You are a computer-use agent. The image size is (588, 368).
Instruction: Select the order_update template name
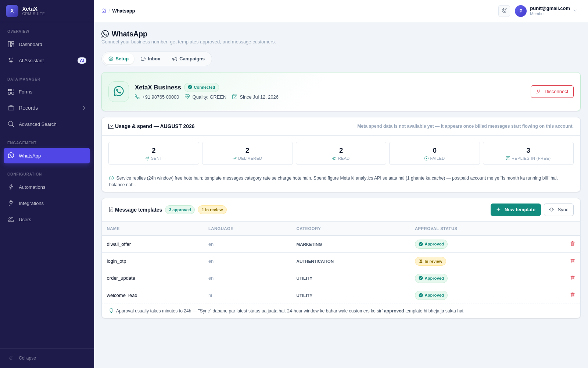pyautogui.click(x=121, y=278)
